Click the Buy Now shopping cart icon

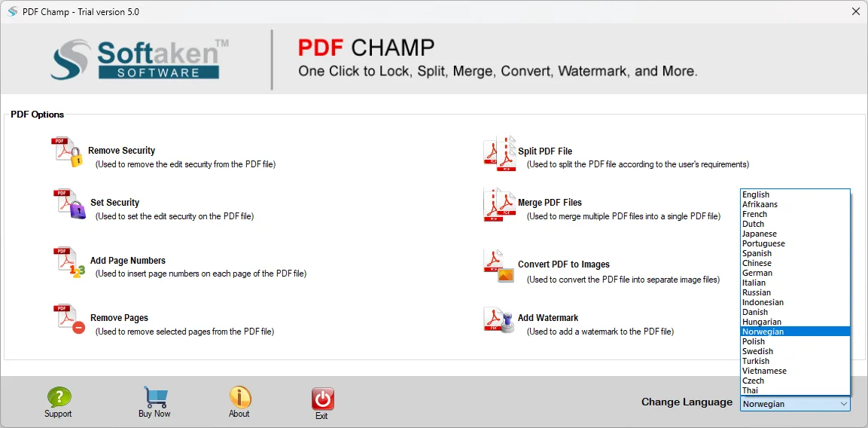pos(155,397)
